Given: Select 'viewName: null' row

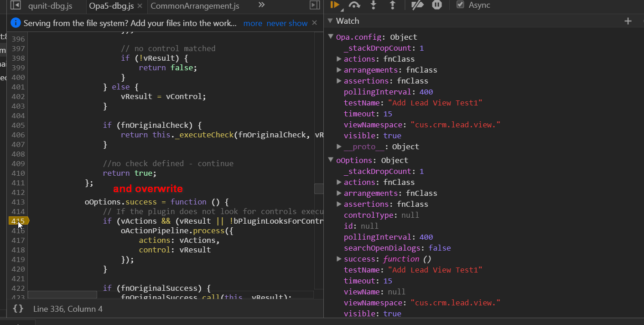Looking at the screenshot, I should [375, 292].
